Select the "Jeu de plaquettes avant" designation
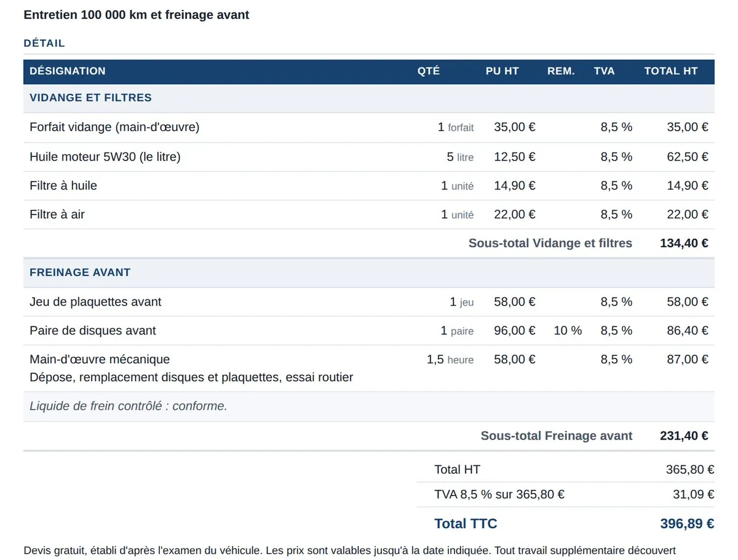 95,302
